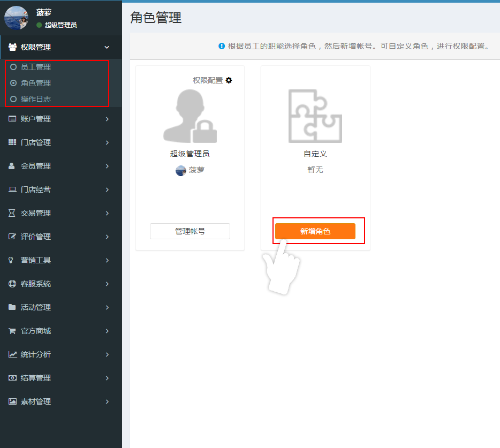Click 超级管理员 status text in sidebar header

pos(60,25)
